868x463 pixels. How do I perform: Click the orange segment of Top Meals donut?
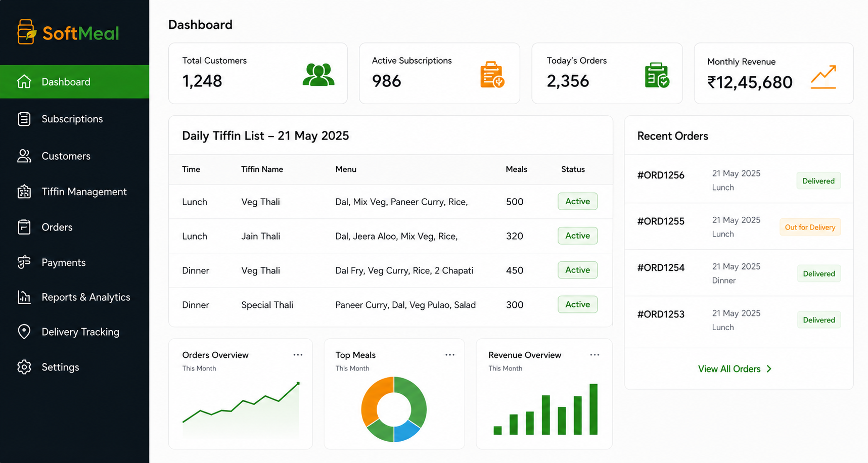374,400
